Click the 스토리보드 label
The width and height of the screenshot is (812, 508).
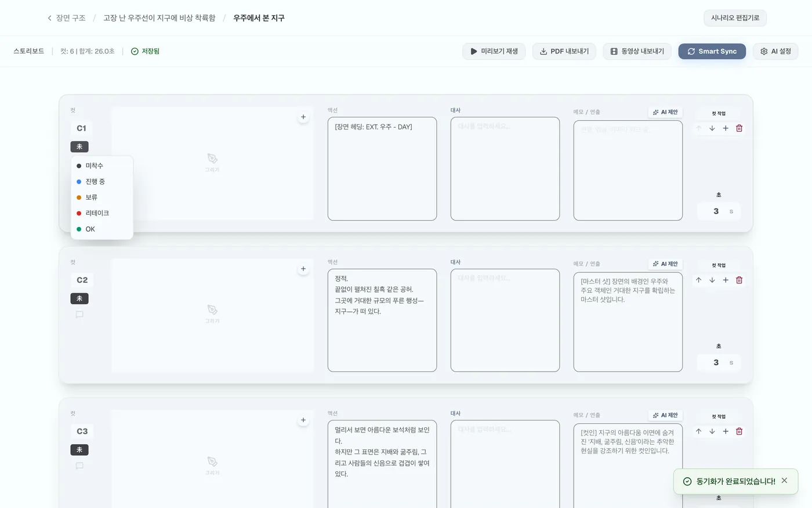29,51
